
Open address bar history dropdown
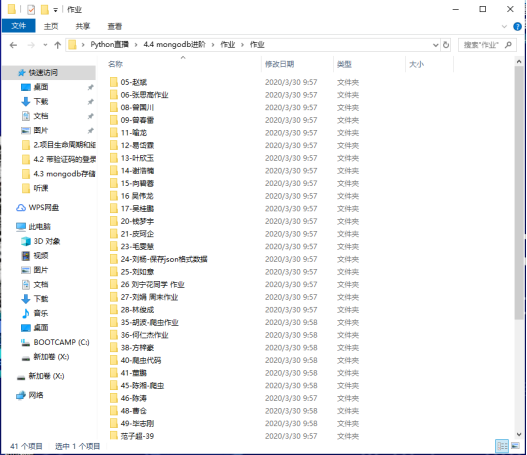pos(436,45)
